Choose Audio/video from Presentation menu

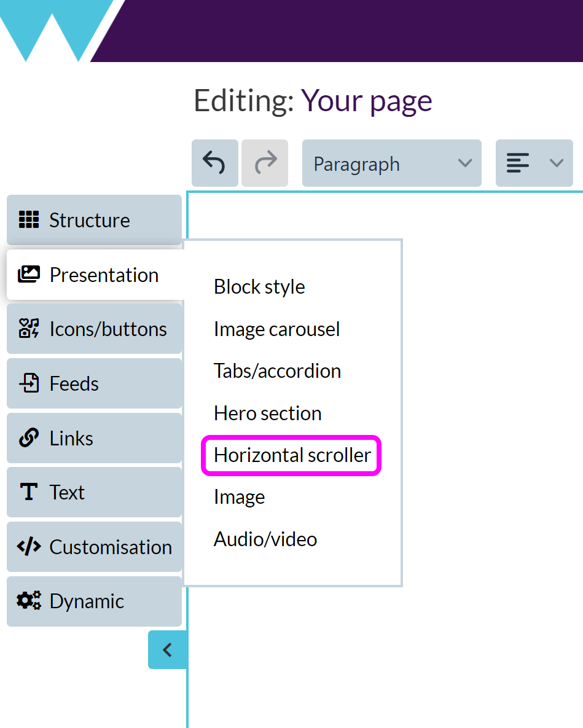tap(265, 539)
